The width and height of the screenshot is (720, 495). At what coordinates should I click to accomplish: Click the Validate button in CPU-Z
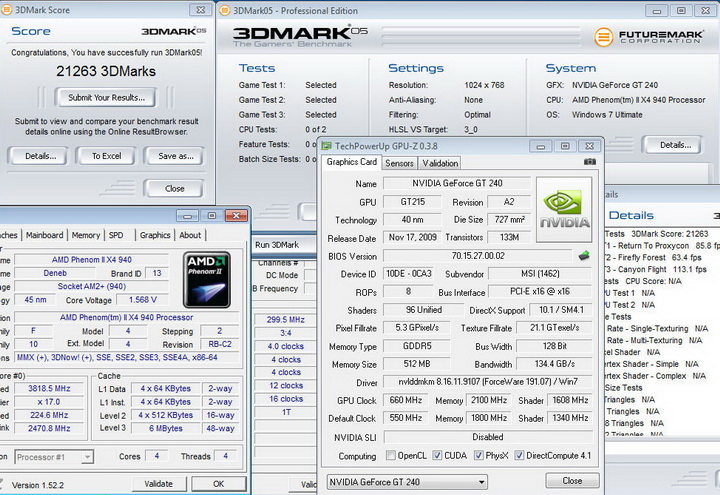(x=159, y=484)
